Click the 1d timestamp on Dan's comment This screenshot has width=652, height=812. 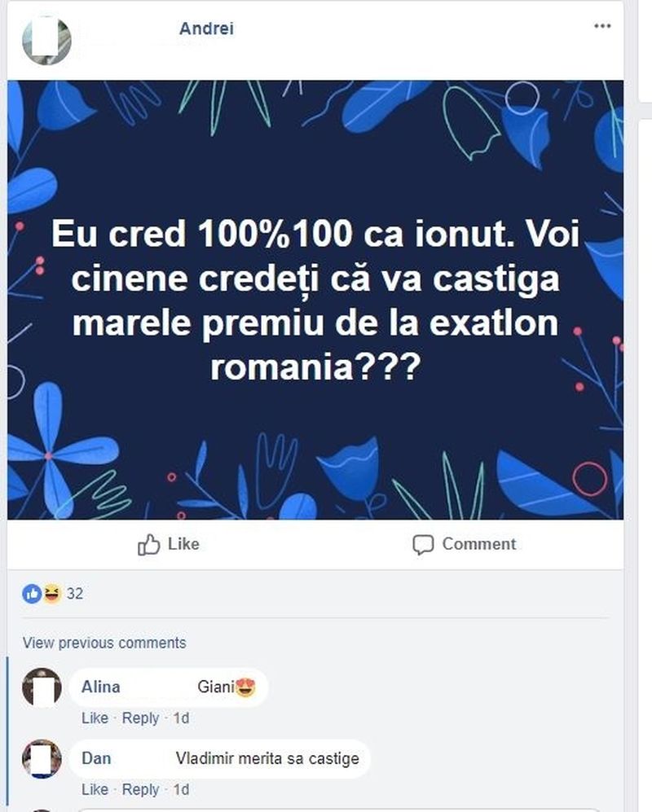tap(182, 789)
